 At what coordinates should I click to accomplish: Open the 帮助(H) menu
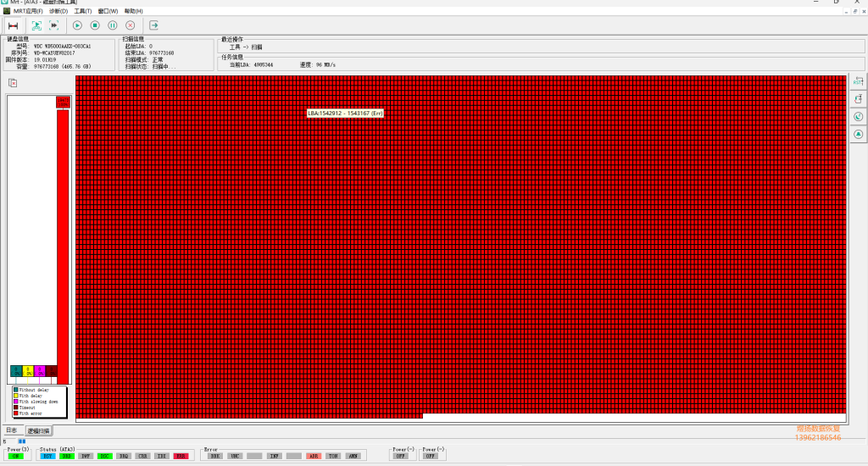pos(133,11)
